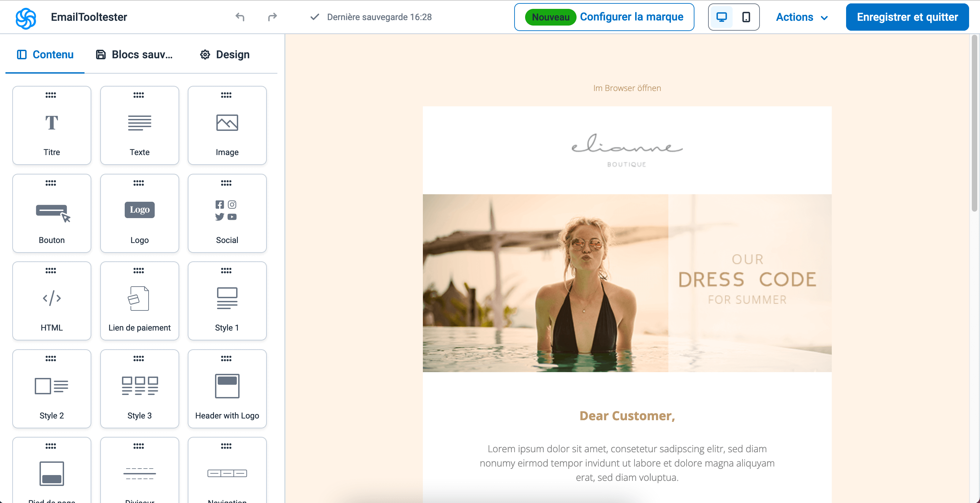Expand the Actions dropdown menu

(x=801, y=17)
